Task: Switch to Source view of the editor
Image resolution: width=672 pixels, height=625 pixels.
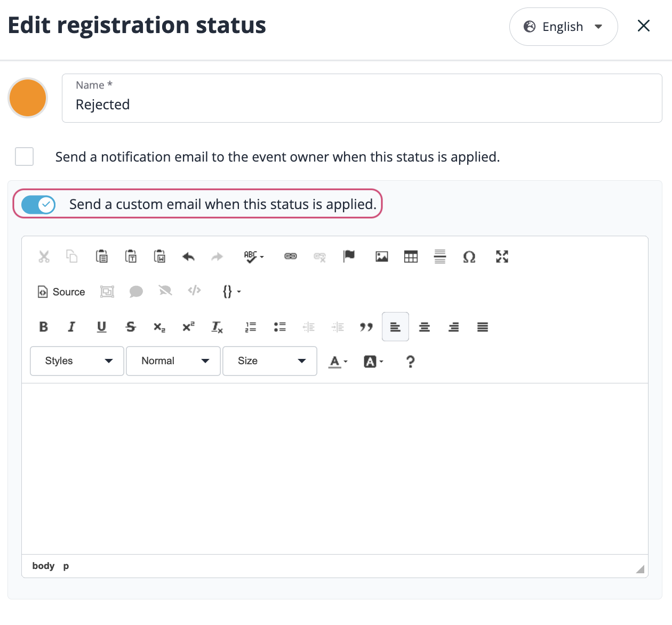Action: point(60,292)
